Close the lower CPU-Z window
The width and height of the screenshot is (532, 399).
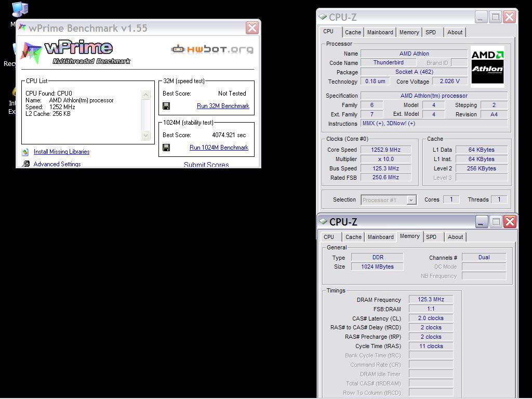tap(510, 221)
